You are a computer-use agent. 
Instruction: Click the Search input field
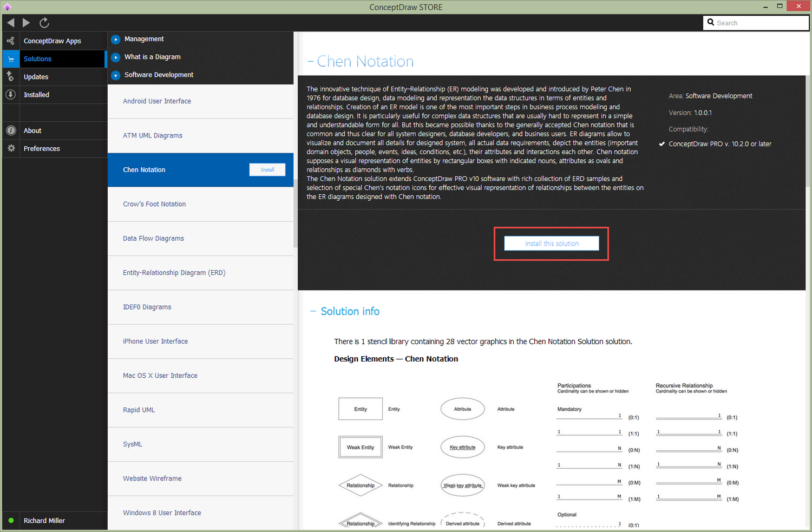click(756, 23)
